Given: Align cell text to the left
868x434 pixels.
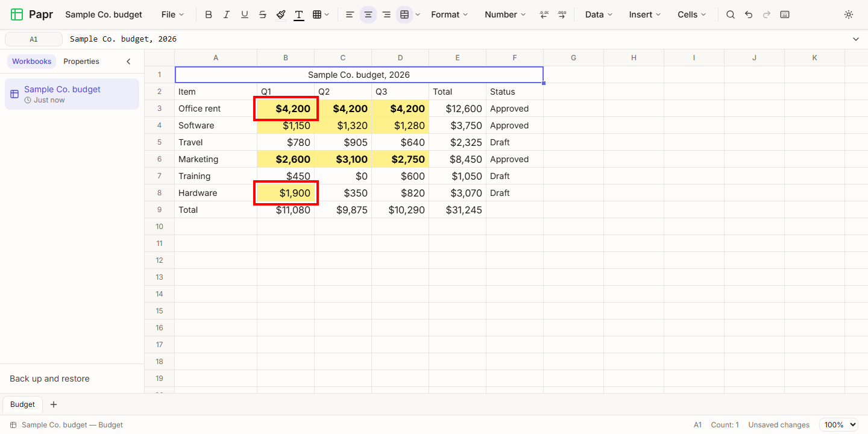Looking at the screenshot, I should 350,14.
